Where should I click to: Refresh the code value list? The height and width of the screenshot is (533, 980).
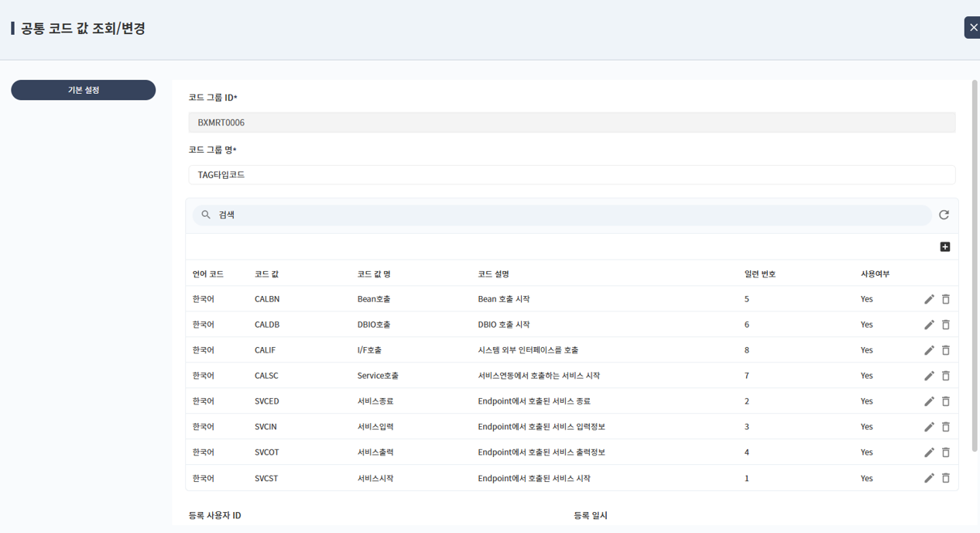944,215
